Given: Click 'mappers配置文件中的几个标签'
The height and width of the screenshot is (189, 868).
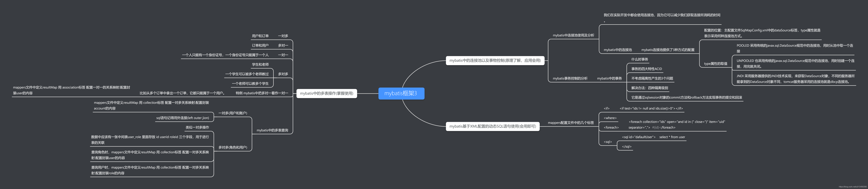Looking at the screenshot, I should coord(571,123).
